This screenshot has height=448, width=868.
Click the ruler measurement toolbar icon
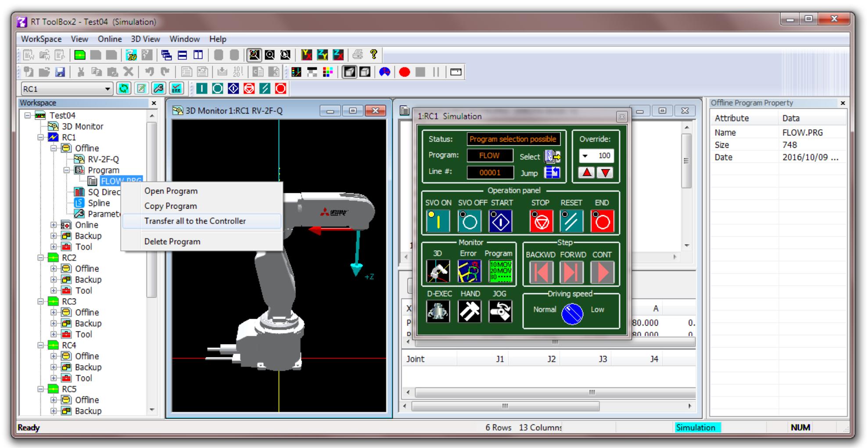(x=456, y=72)
